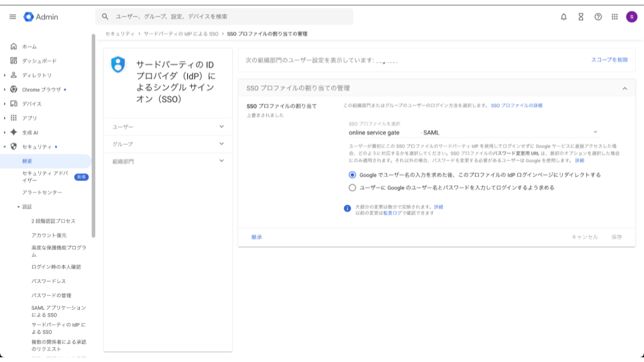644x362 pixels.
Task: Expand デバイス in the sidebar
Action: coord(5,103)
